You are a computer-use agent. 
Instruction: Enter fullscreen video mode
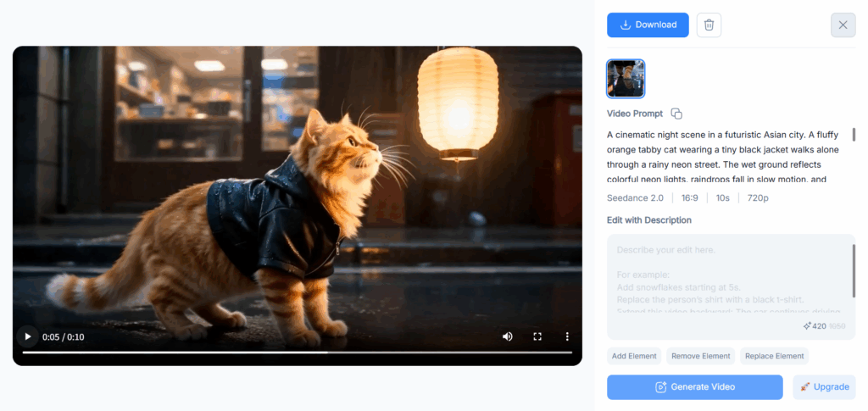(x=537, y=336)
